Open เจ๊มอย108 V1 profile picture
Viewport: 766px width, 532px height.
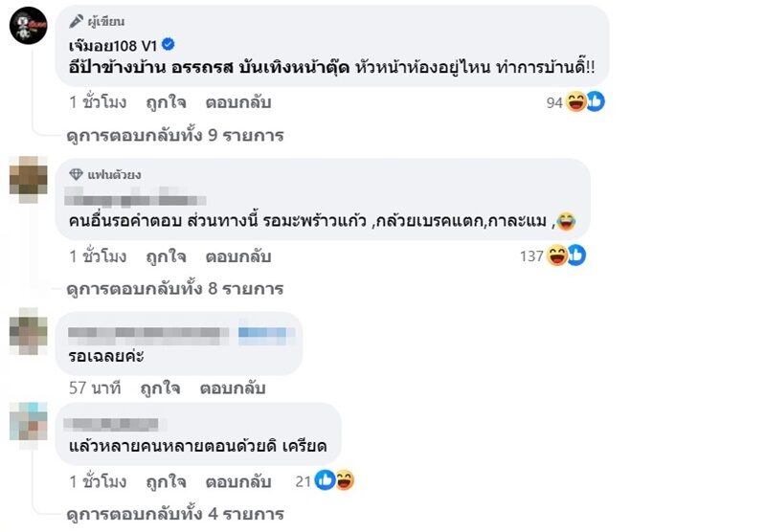pyautogui.click(x=29, y=25)
